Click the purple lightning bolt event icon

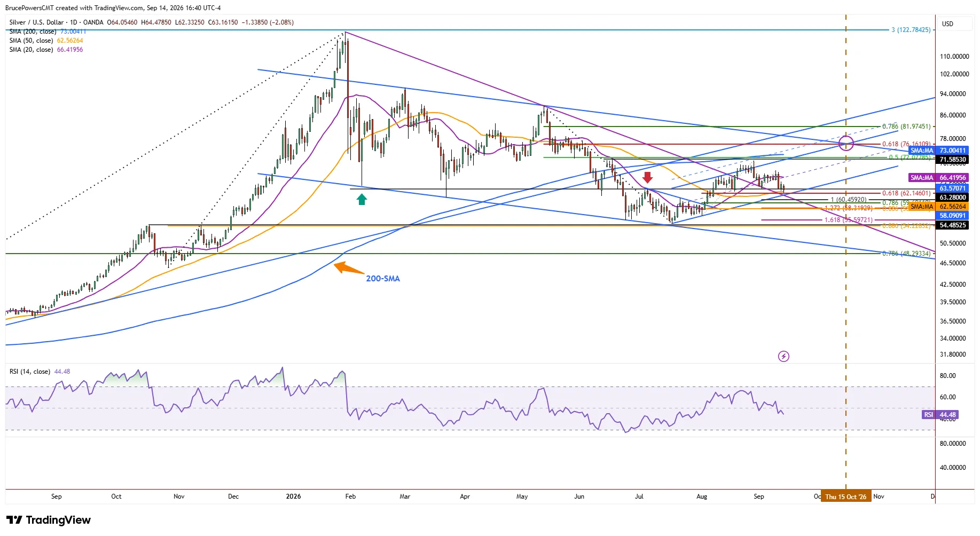click(783, 356)
